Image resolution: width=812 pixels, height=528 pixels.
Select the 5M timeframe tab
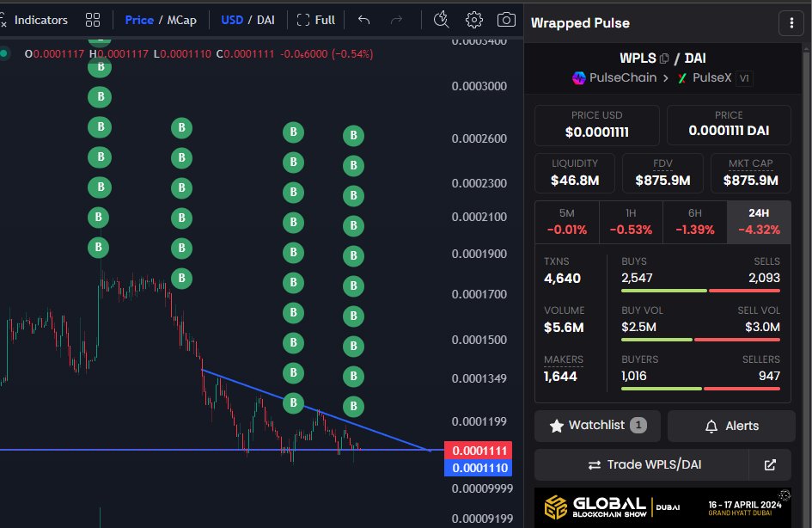[566, 222]
